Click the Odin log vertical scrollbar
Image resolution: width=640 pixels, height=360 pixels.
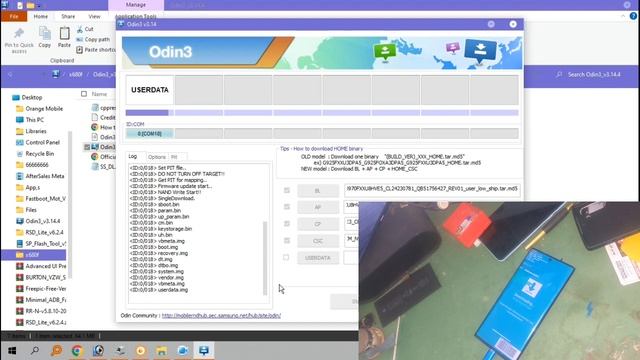coord(265,257)
